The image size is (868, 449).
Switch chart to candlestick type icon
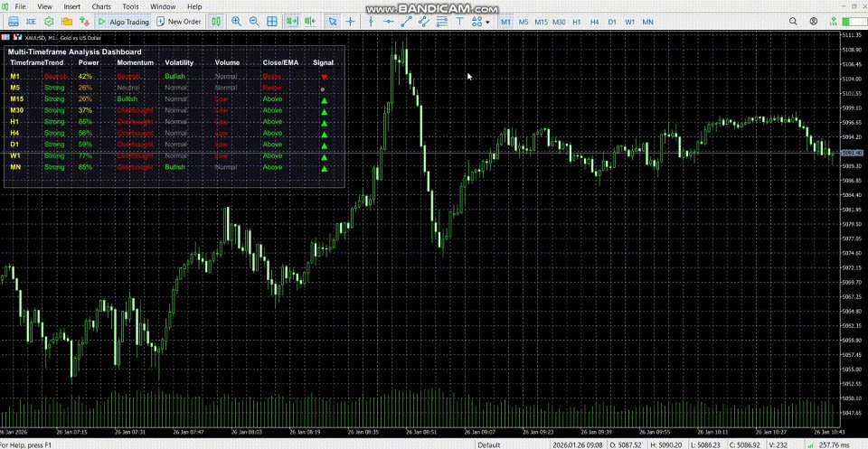pos(216,22)
